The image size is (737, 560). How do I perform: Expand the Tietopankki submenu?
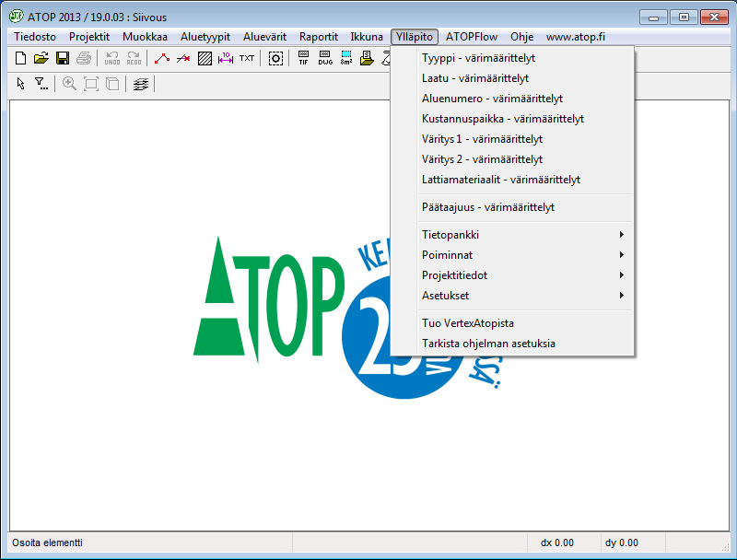512,235
